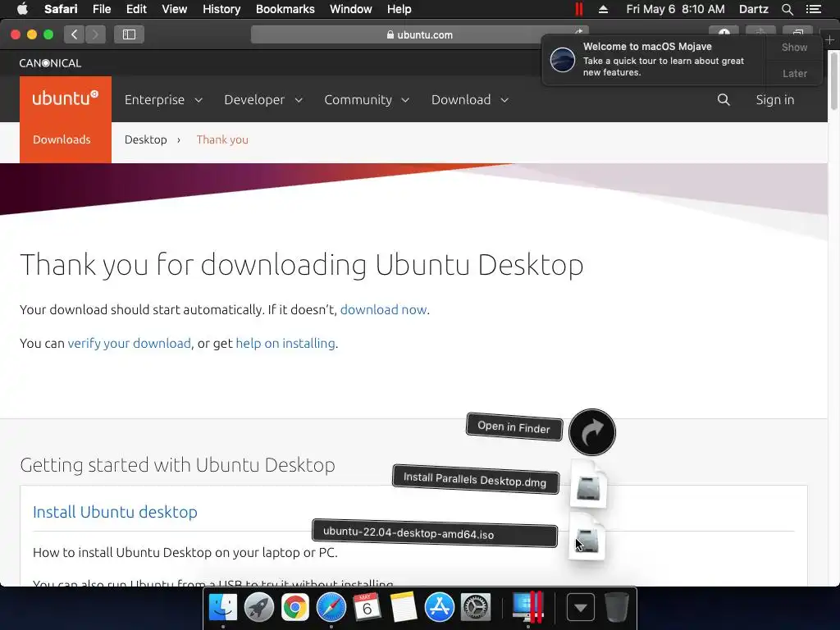This screenshot has height=630, width=840.
Task: Open the View menu
Action: 174,9
